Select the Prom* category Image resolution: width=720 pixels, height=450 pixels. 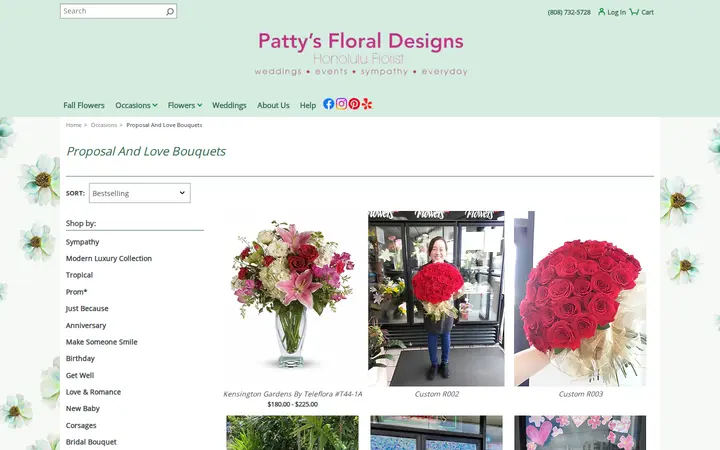click(76, 292)
